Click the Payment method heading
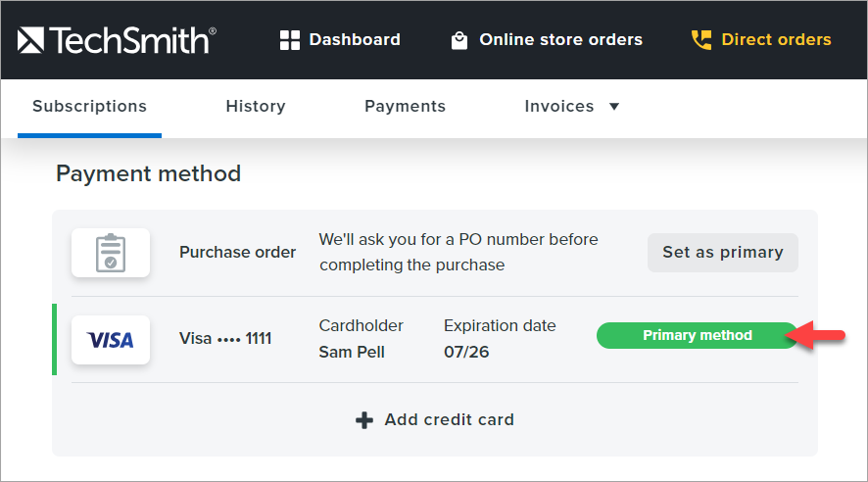Viewport: 868px width, 482px height. (148, 173)
